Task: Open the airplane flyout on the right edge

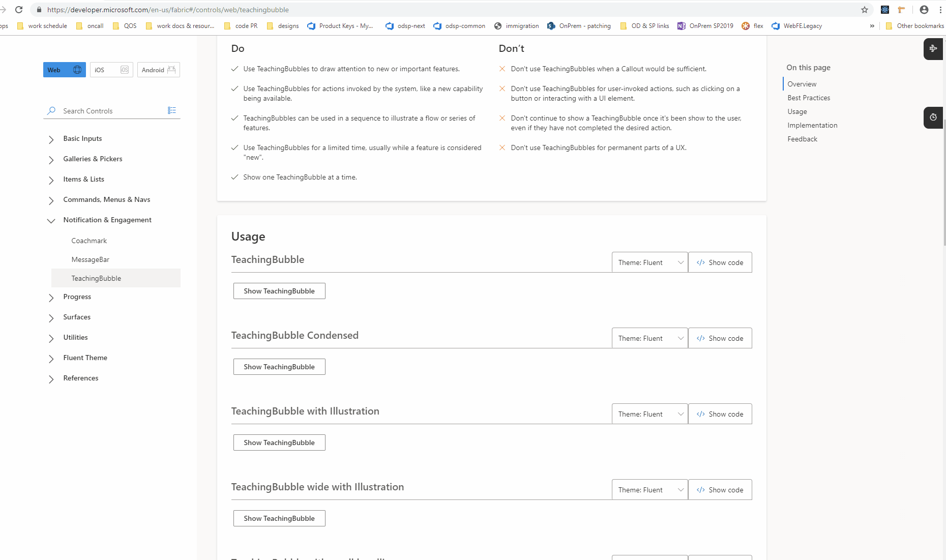Action: point(933,49)
